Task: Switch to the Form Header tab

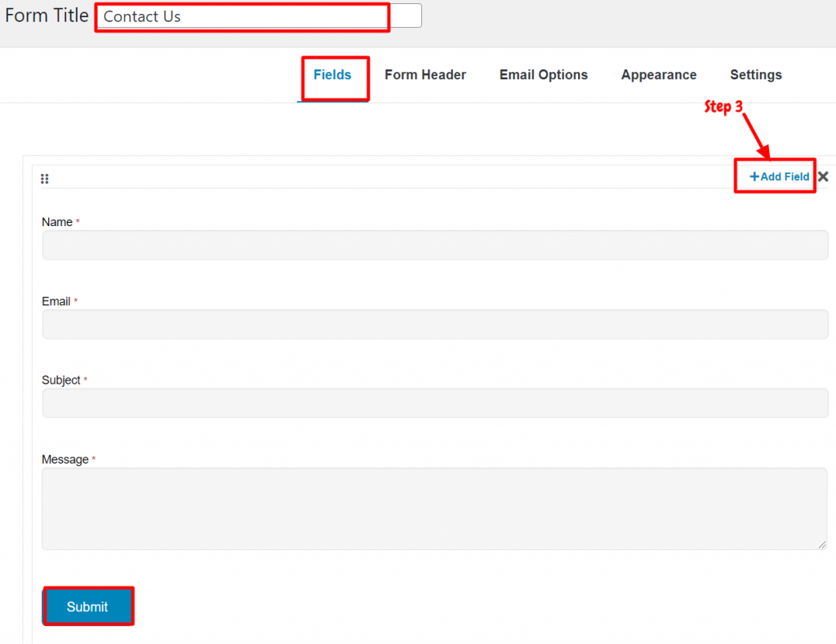Action: tap(425, 74)
